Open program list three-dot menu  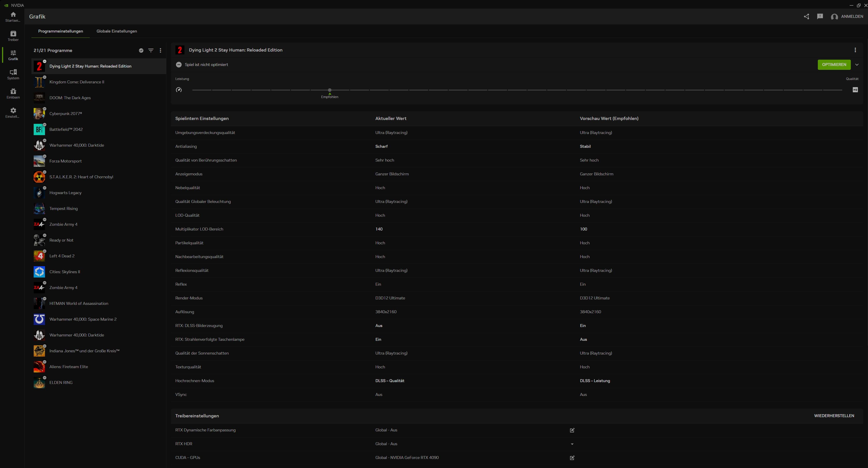pyautogui.click(x=160, y=51)
